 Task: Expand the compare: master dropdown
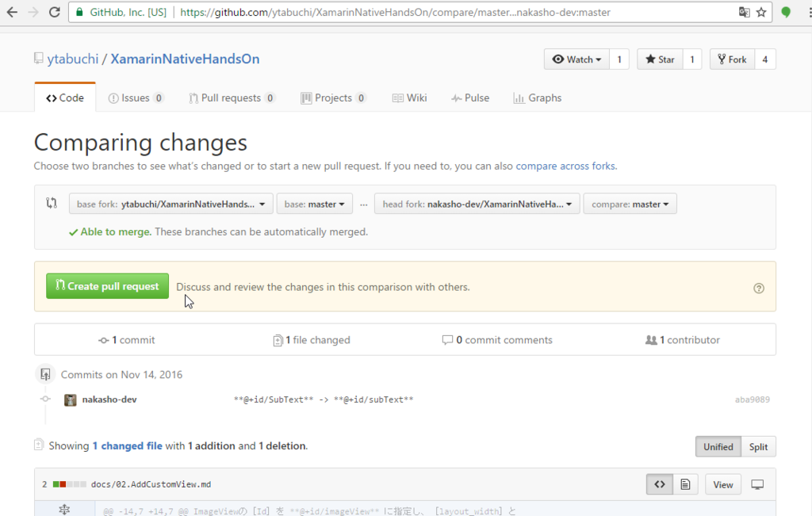630,204
